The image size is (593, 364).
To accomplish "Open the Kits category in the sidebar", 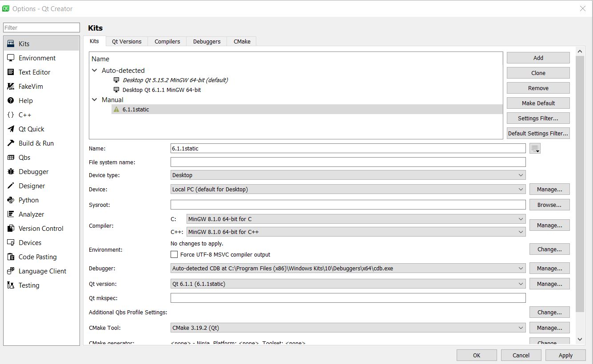I will 41,44.
